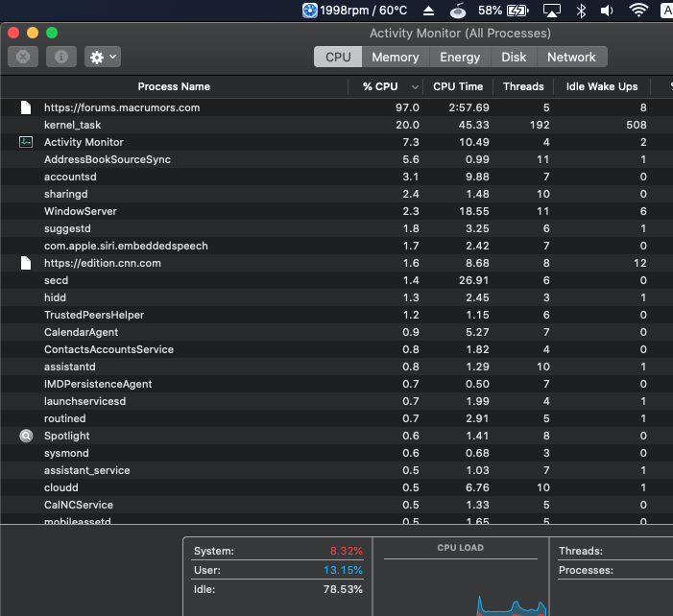The height and width of the screenshot is (616, 673).
Task: Select the Spotlight process name
Action: 67,436
